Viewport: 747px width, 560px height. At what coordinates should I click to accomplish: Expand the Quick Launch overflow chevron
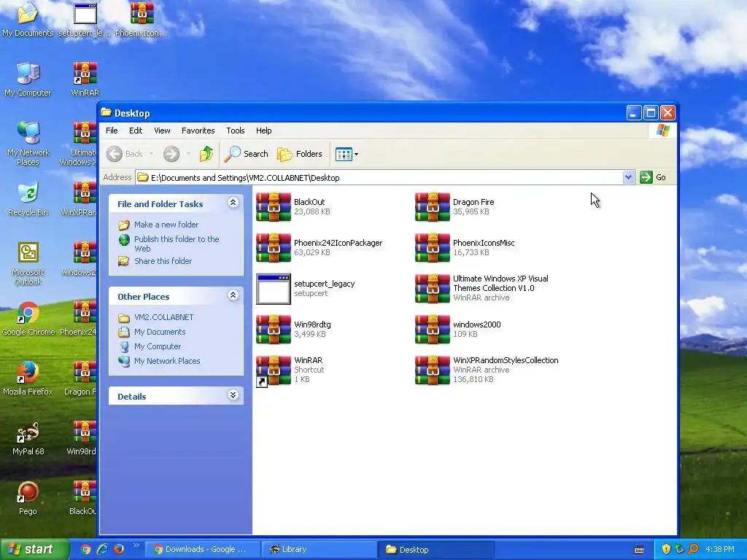click(136, 545)
